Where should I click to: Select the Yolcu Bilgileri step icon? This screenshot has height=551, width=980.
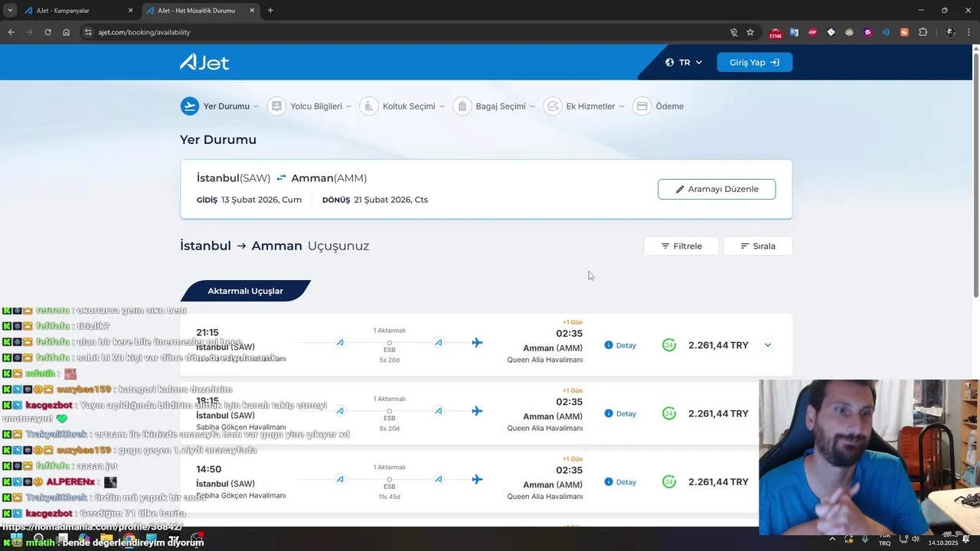(x=276, y=106)
